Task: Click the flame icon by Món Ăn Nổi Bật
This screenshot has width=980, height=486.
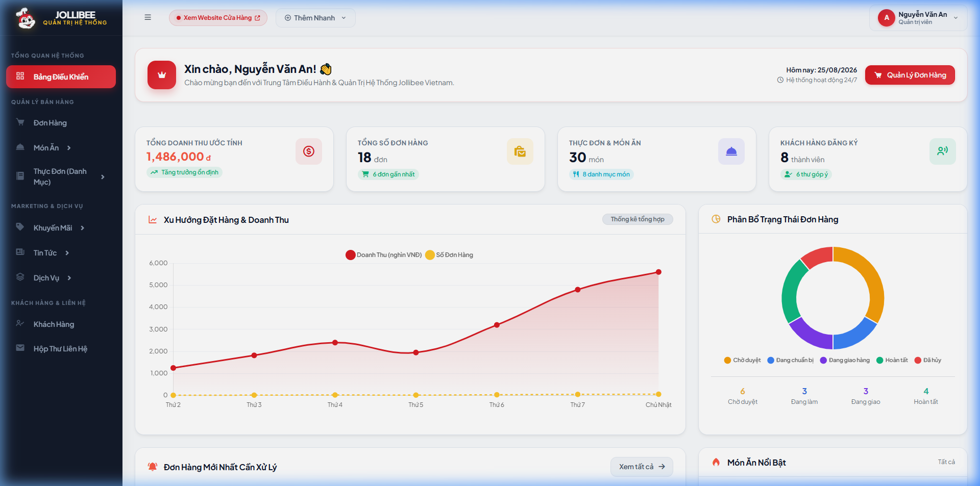Action: tap(716, 462)
